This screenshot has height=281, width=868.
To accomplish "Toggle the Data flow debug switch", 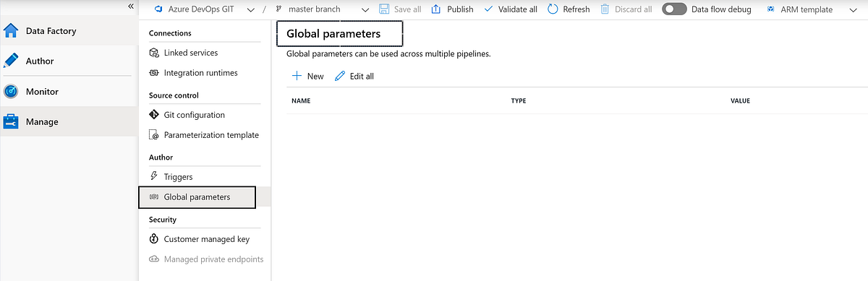I will (674, 9).
